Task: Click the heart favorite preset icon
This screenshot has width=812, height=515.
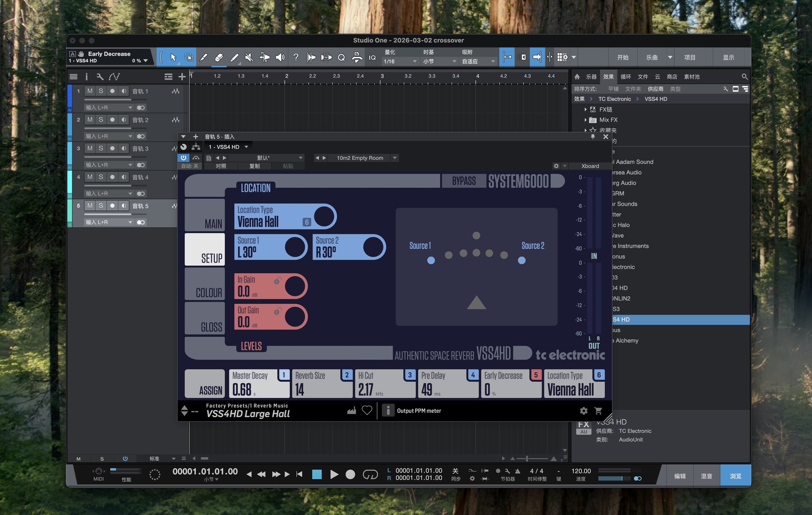Action: coord(367,410)
